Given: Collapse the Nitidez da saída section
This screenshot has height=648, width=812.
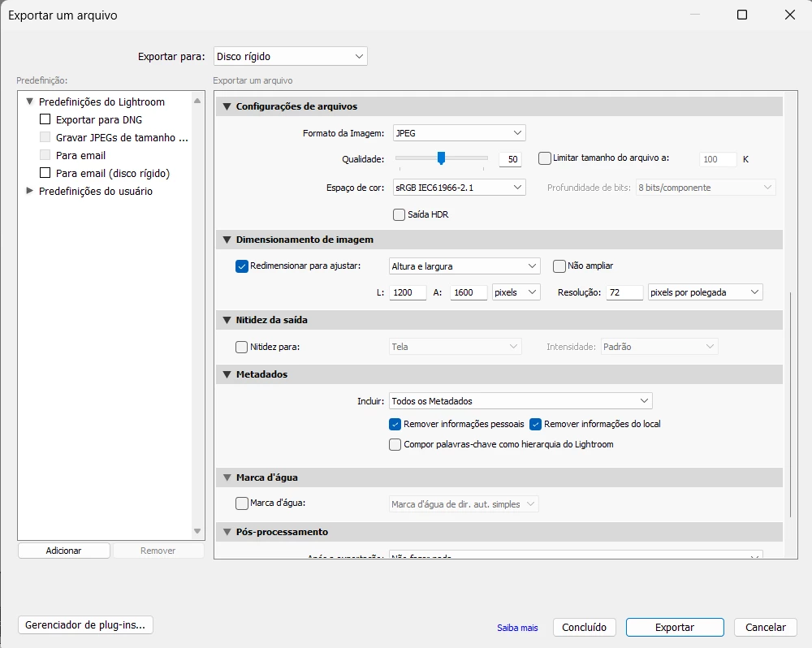Looking at the screenshot, I should point(227,320).
